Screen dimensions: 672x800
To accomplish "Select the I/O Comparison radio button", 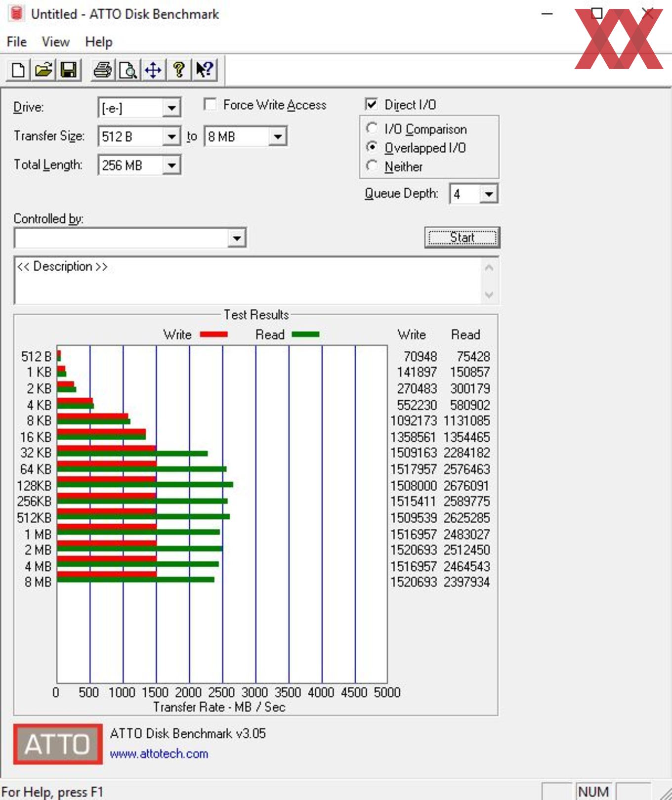I will click(372, 128).
